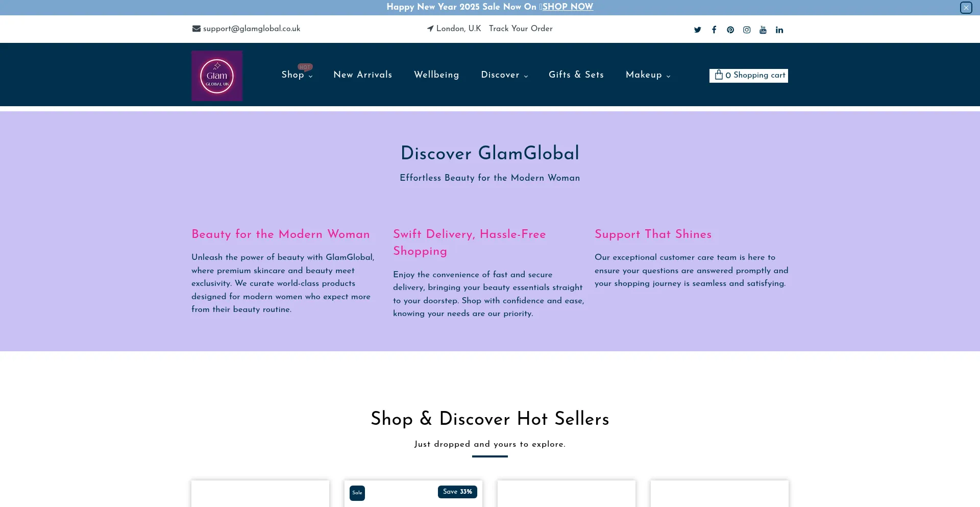The height and width of the screenshot is (507, 980).
Task: Go to New Arrivals page
Action: (x=362, y=75)
